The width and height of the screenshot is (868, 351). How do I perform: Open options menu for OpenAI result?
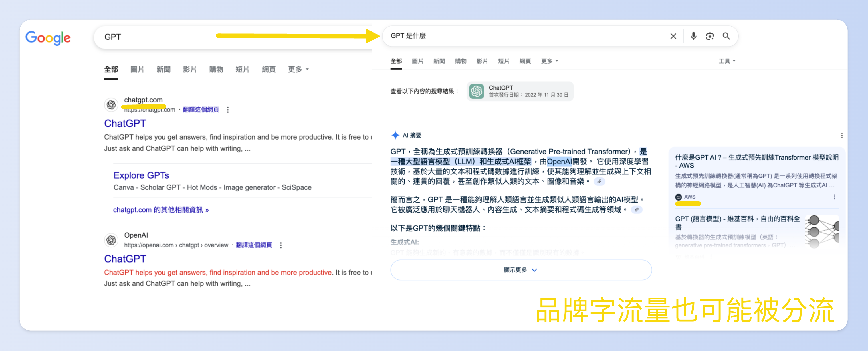click(x=281, y=245)
